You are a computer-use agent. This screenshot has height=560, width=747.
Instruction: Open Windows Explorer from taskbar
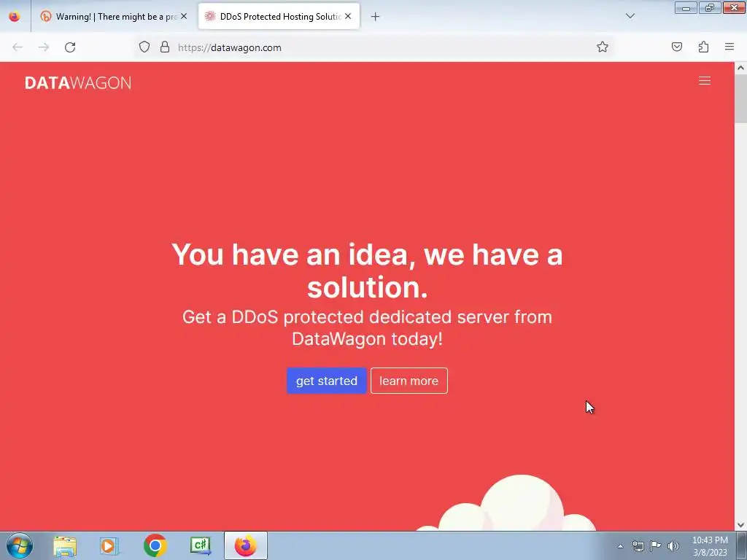(65, 546)
